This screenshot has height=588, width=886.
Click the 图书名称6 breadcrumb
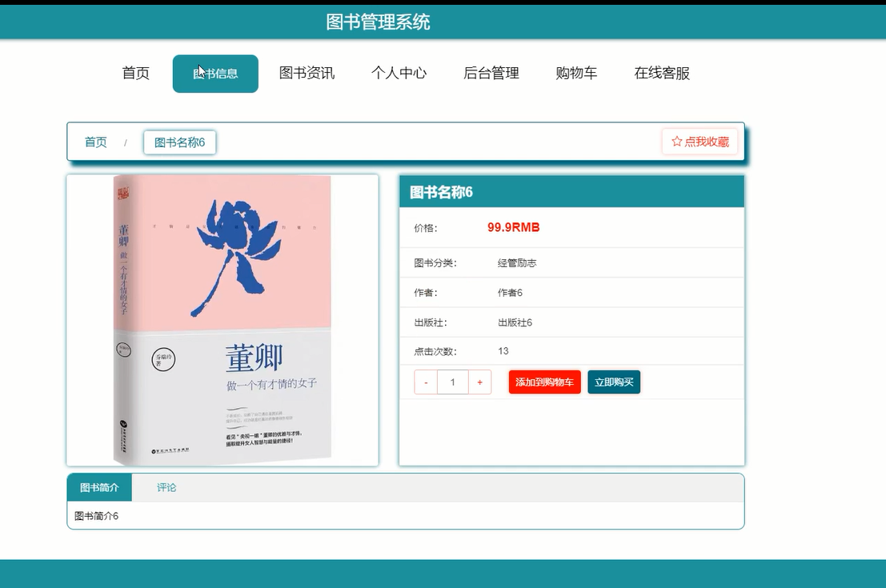[x=180, y=142]
